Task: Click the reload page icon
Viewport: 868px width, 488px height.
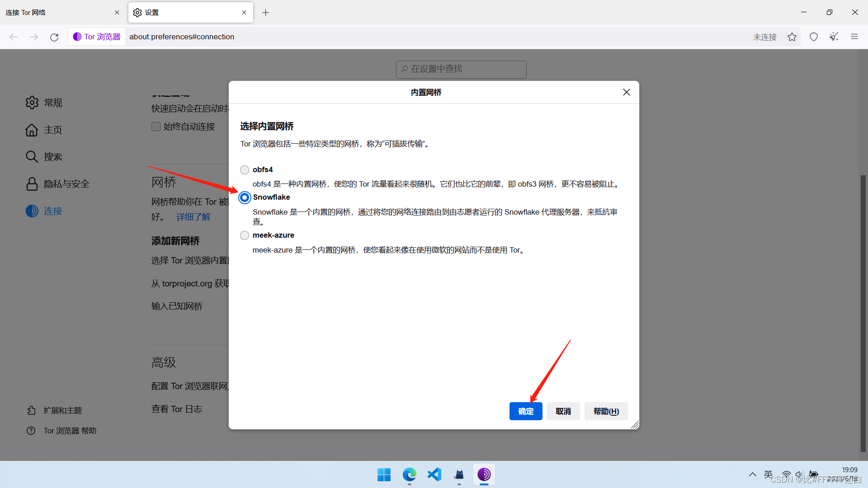Action: [54, 37]
